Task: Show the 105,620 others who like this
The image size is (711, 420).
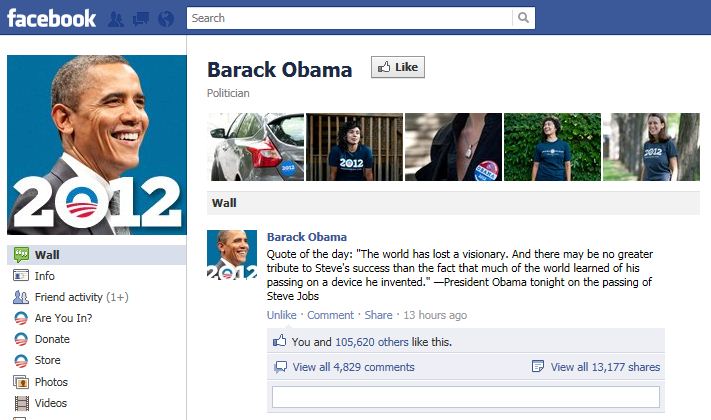Action: 371,342
